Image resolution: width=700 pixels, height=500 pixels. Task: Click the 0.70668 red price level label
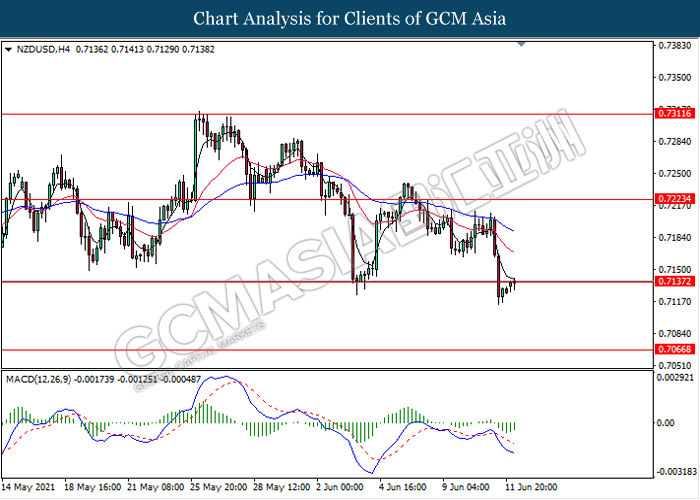tap(675, 349)
